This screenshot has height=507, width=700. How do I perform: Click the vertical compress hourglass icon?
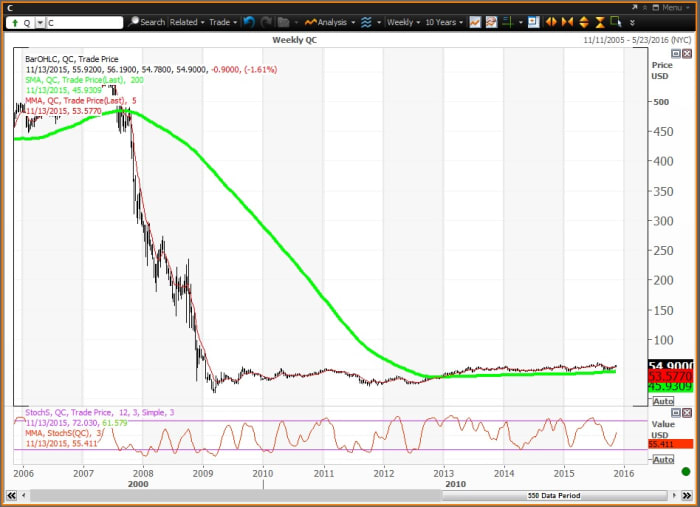tap(600, 22)
